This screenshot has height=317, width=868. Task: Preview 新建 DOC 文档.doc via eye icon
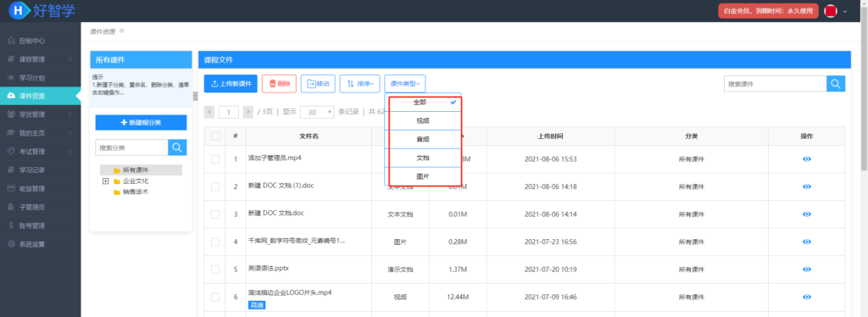coord(807,214)
